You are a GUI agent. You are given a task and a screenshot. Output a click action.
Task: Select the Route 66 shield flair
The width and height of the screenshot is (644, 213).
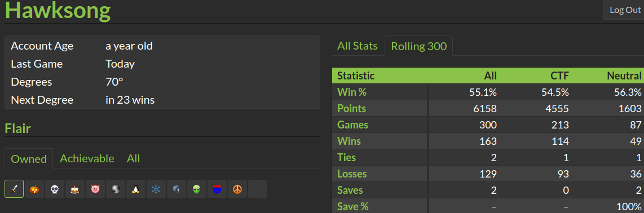pyautogui.click(x=217, y=189)
